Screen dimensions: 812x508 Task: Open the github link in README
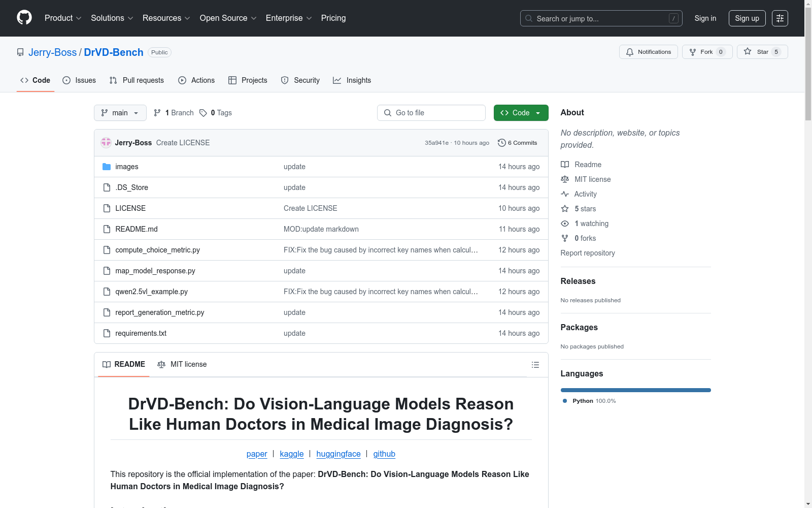(384, 454)
